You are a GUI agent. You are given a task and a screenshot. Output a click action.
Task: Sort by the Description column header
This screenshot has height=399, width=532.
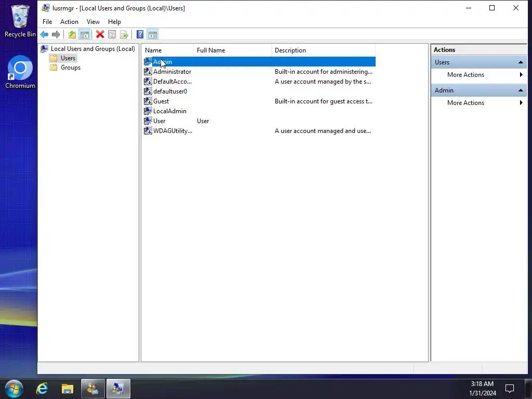[x=323, y=50]
